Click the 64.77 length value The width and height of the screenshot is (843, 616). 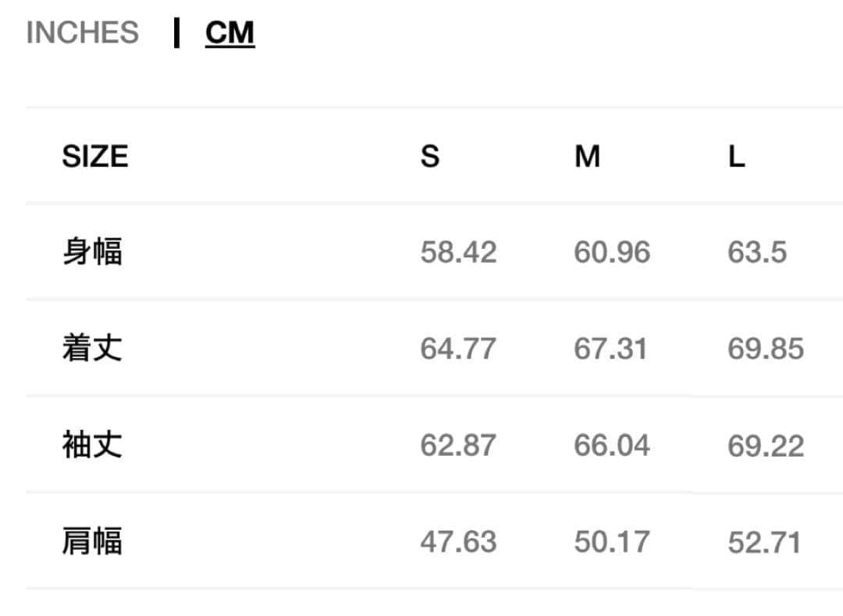coord(458,348)
